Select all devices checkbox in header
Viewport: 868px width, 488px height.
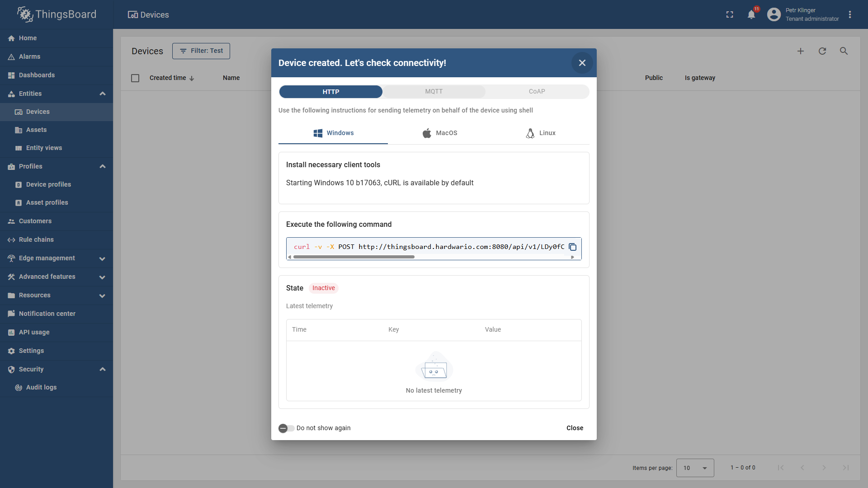pyautogui.click(x=135, y=78)
